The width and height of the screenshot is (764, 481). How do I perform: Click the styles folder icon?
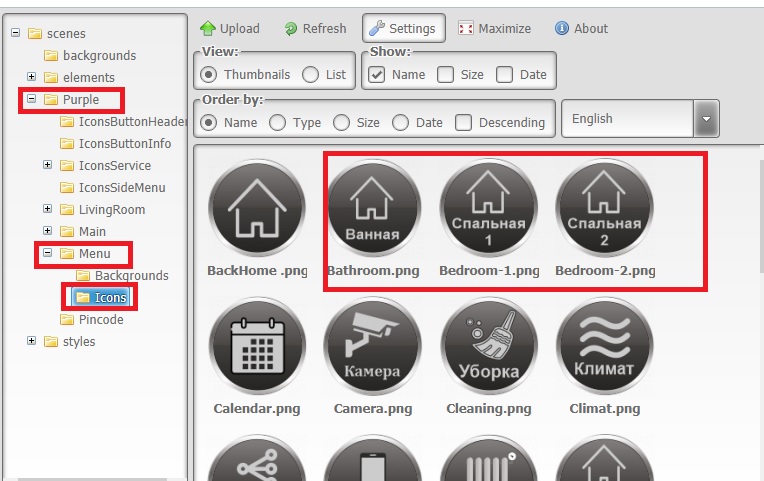[51, 341]
